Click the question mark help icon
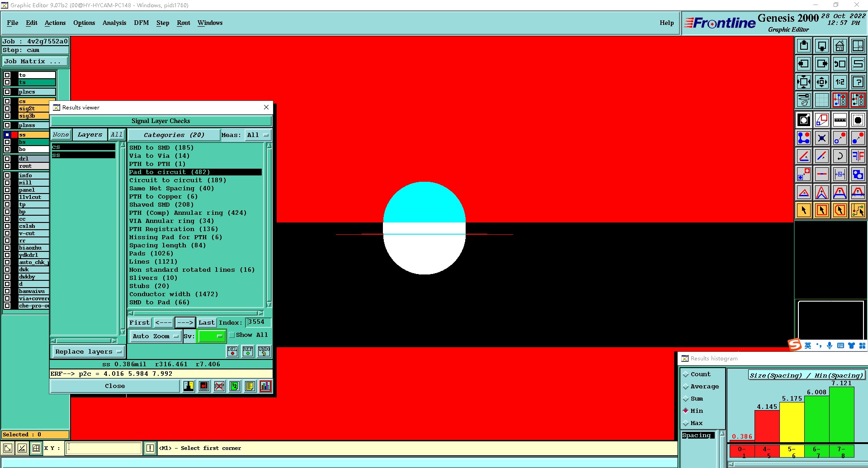868x468 pixels. (x=858, y=82)
